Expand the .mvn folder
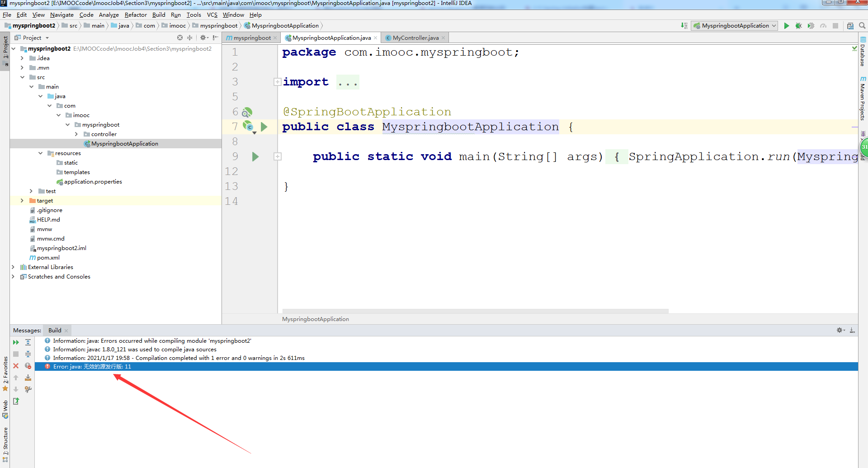Viewport: 868px width, 468px height. click(x=22, y=68)
